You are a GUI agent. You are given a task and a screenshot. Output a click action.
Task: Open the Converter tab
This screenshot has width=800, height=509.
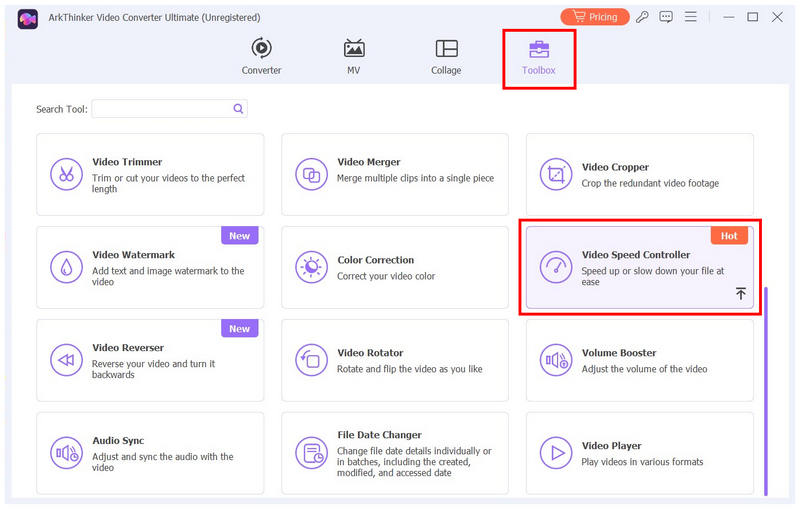(261, 56)
